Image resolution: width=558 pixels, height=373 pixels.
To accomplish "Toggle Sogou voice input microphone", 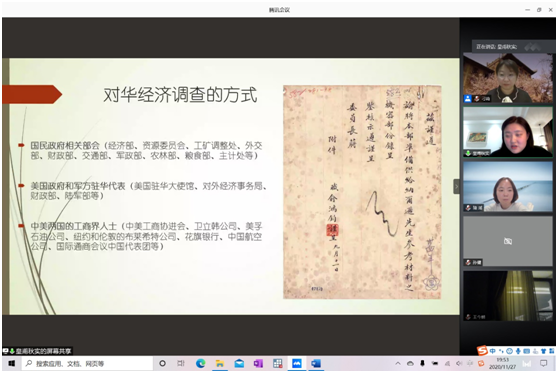I will [518, 351].
